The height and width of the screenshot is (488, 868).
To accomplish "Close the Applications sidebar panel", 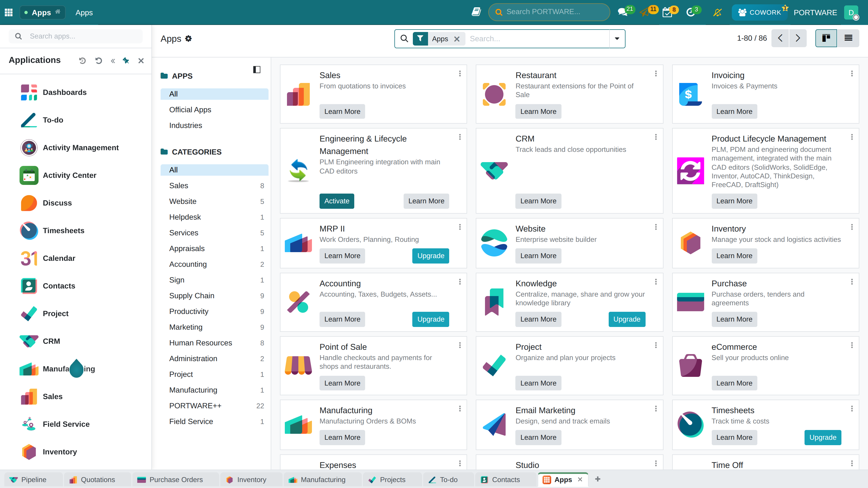I will click(x=141, y=61).
